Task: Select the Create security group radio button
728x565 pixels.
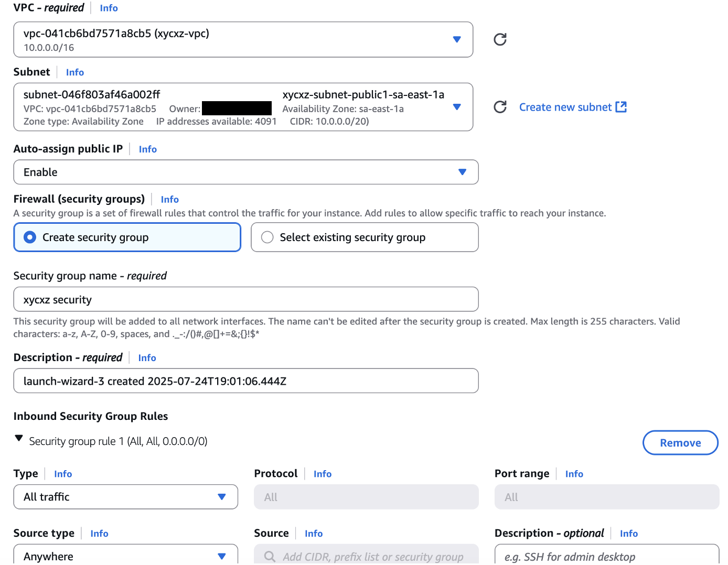Action: [30, 237]
